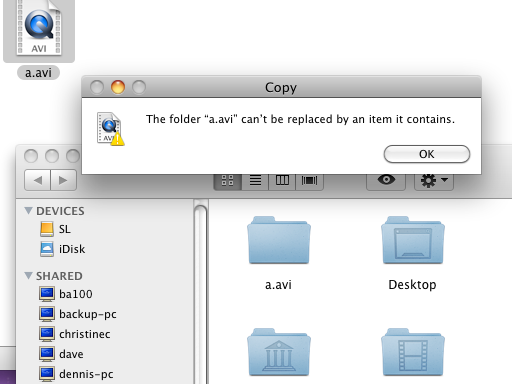Image resolution: width=512 pixels, height=384 pixels.
Task: Click the Copy dialog title bar
Action: click(x=281, y=87)
